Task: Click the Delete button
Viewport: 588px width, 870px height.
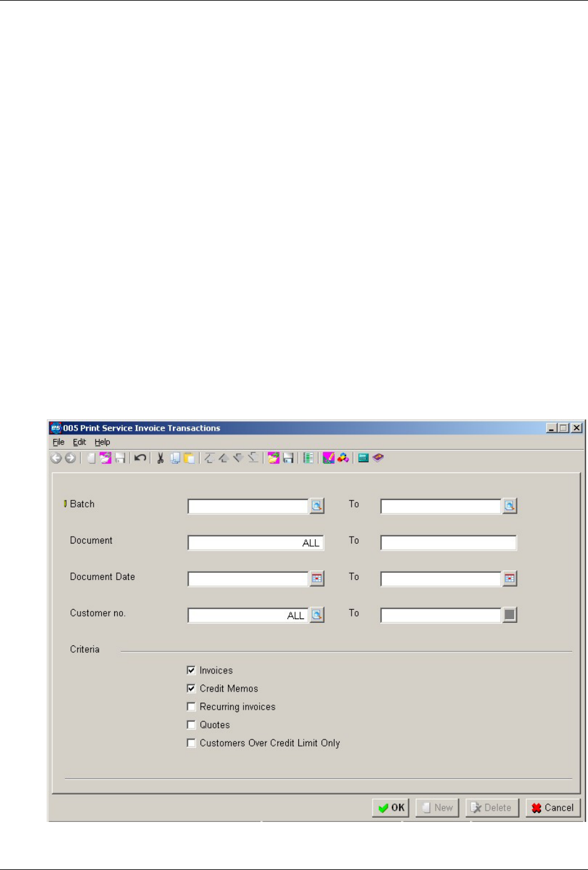Action: [x=492, y=808]
